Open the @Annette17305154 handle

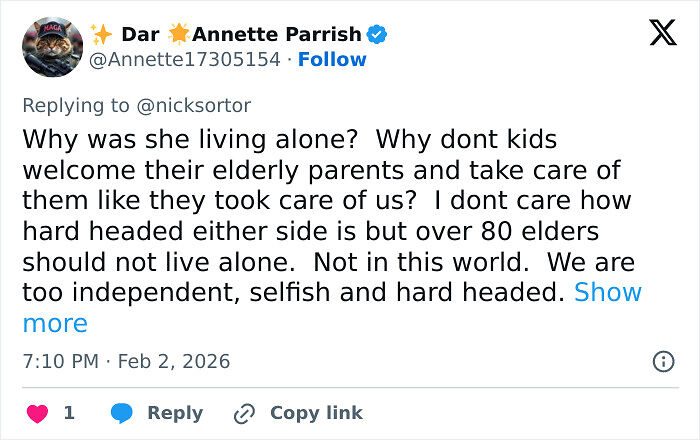tap(186, 59)
